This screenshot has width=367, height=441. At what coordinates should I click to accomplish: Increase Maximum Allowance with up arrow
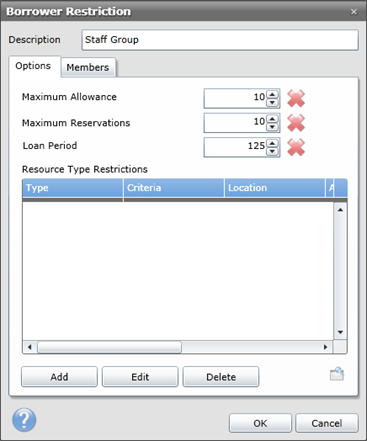pyautogui.click(x=272, y=94)
